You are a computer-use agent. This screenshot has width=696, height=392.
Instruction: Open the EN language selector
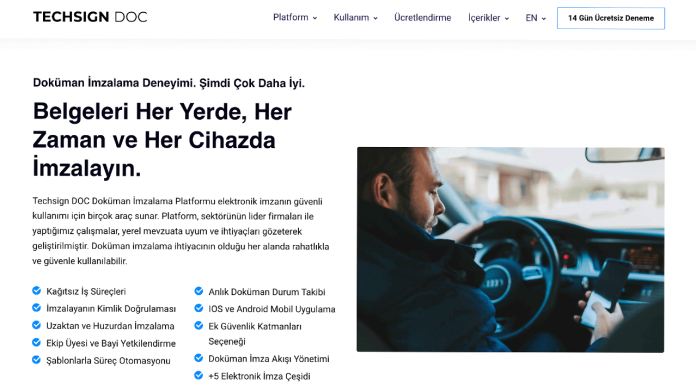pos(536,18)
